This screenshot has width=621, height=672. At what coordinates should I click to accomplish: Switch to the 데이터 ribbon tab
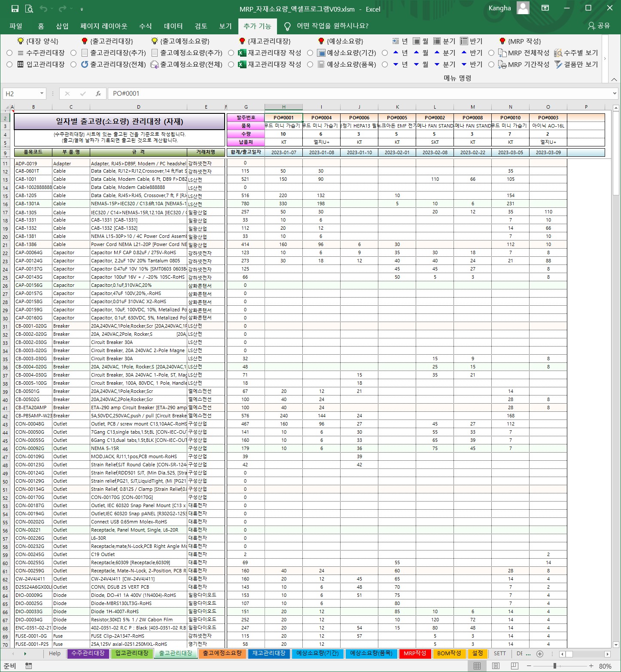pyautogui.click(x=174, y=26)
